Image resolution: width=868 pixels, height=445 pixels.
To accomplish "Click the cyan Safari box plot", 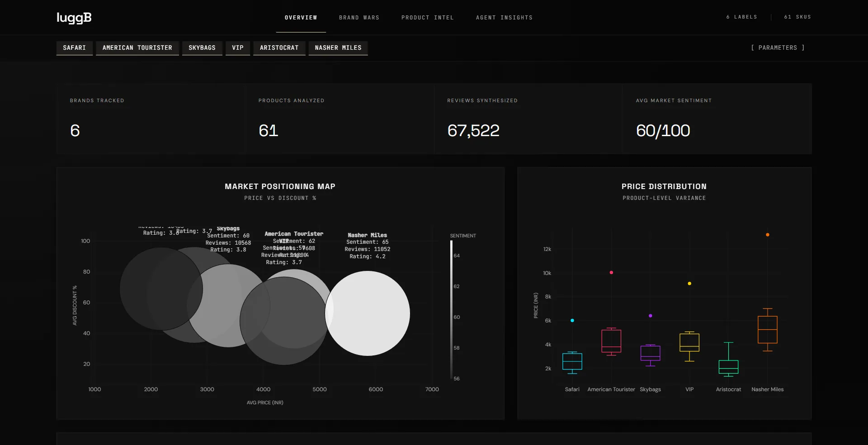I will 572,362.
